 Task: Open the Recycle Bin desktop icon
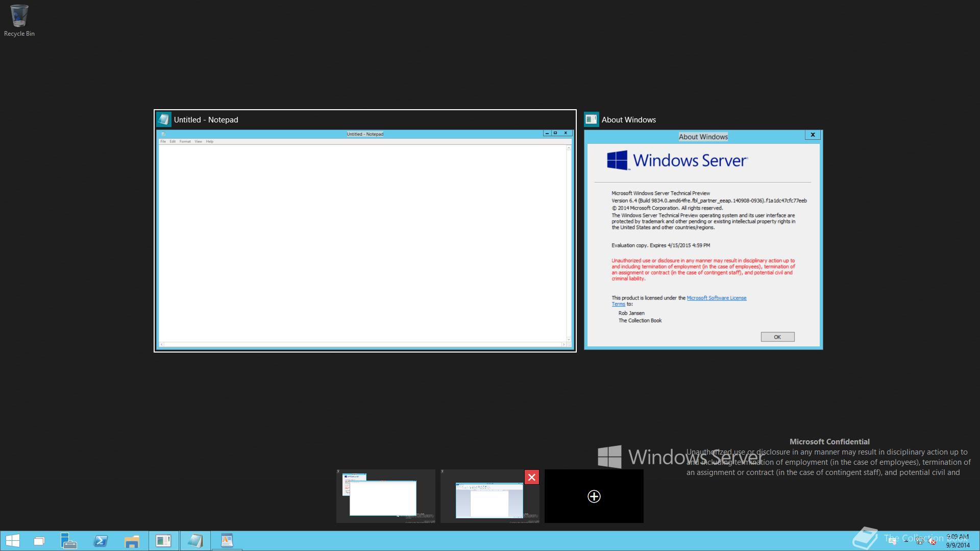[19, 21]
